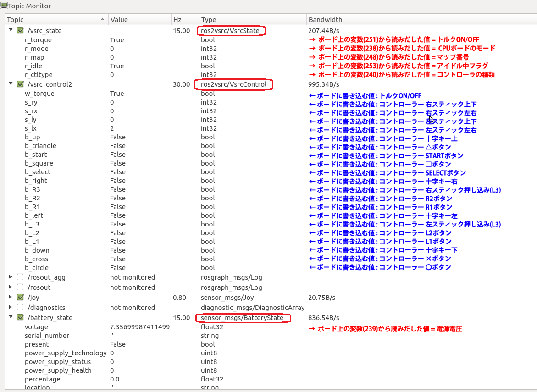This screenshot has width=537, height=392.
Task: Expand the /rosout topic
Action: tap(11, 287)
